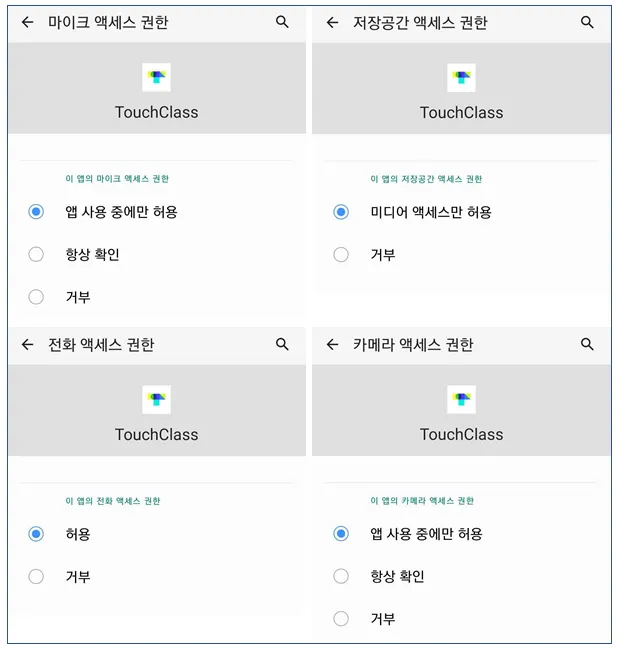Go back from the 전화 액세스 권한 screen
This screenshot has width=617, height=649.
tap(27, 344)
